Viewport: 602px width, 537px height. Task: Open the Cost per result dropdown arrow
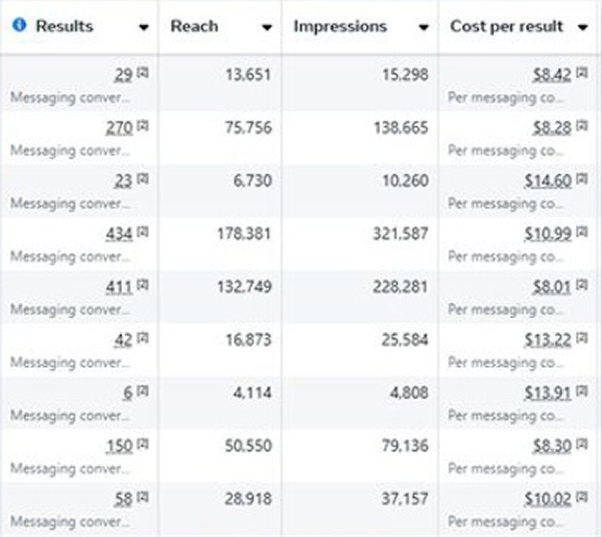point(583,28)
